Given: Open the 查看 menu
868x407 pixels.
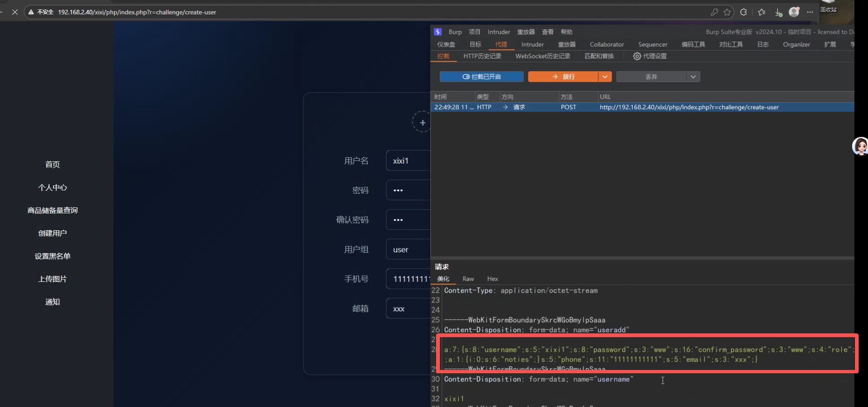Looking at the screenshot, I should (548, 32).
